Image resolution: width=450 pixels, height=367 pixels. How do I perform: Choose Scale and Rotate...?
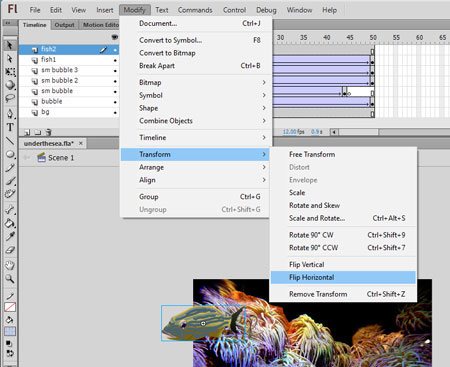343,218
